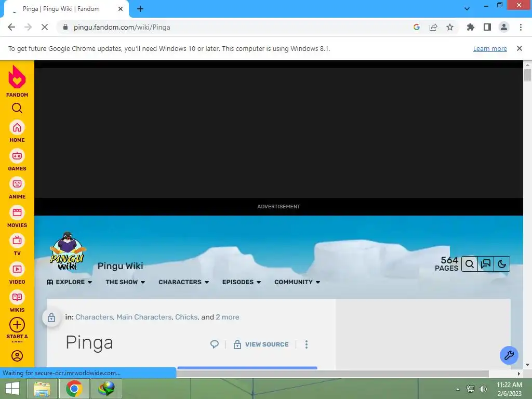Open the Characters category link

pos(95,317)
